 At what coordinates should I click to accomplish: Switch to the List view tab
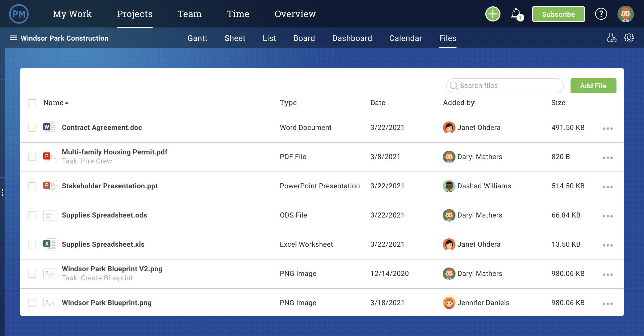click(x=269, y=38)
